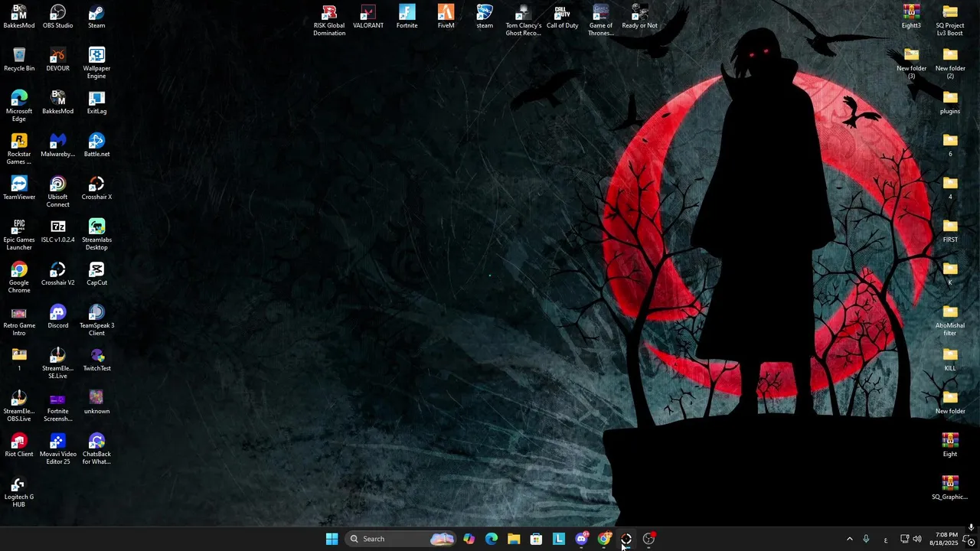
Task: Select the FiveM desktop shortcut
Action: pos(446,17)
